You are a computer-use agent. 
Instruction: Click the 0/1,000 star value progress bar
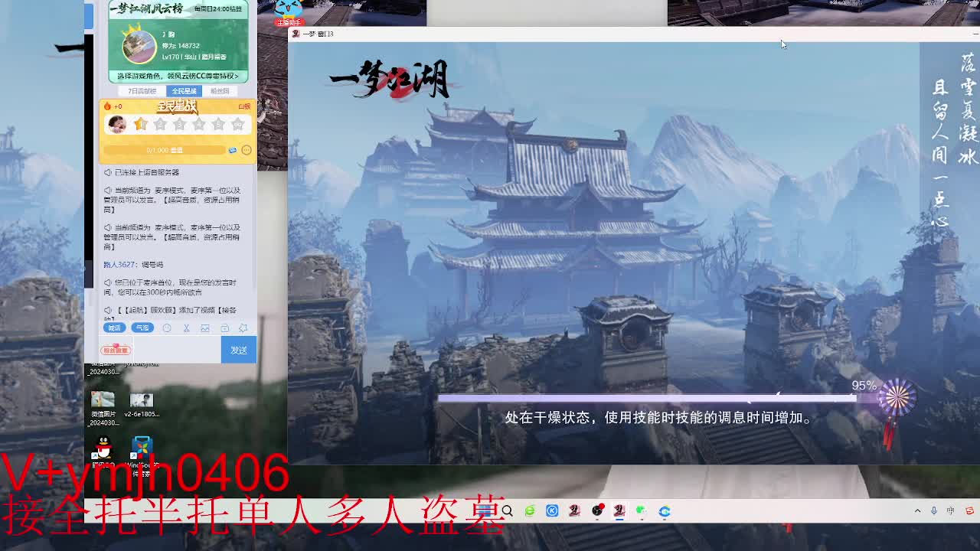pyautogui.click(x=166, y=150)
